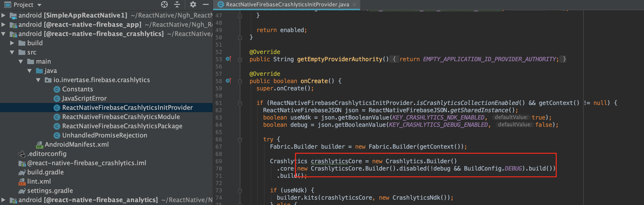644x205 pixels.
Task: Open the JavaScriptError class
Action: pos(84,99)
